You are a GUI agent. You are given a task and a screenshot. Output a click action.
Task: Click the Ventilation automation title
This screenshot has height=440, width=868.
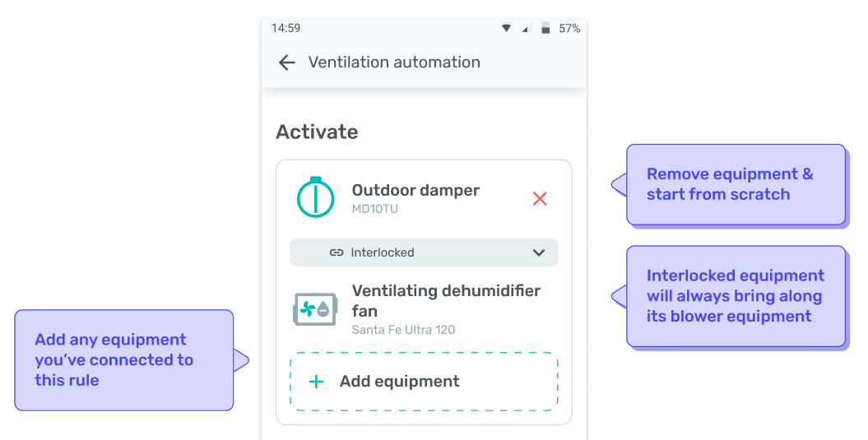[394, 62]
